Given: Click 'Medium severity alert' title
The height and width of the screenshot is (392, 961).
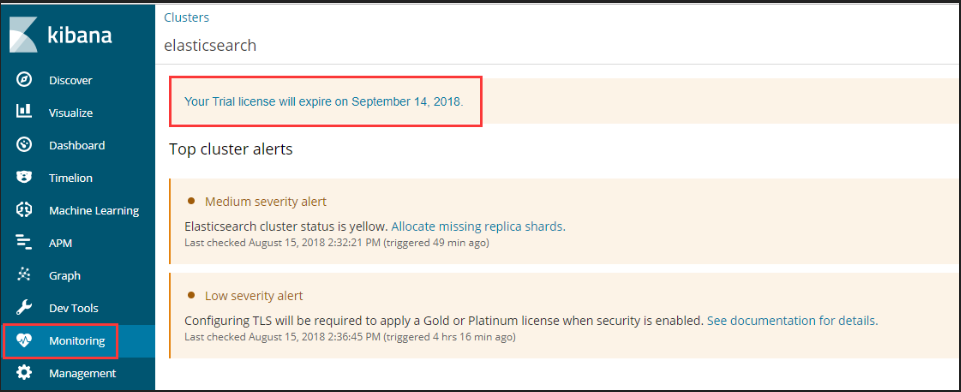Looking at the screenshot, I should 265,201.
